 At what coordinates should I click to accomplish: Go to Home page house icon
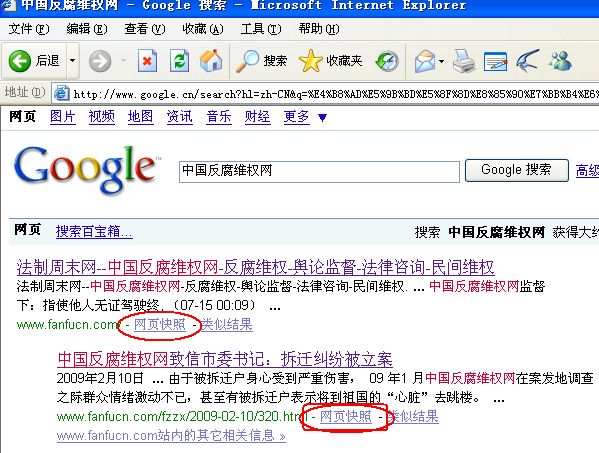click(211, 61)
